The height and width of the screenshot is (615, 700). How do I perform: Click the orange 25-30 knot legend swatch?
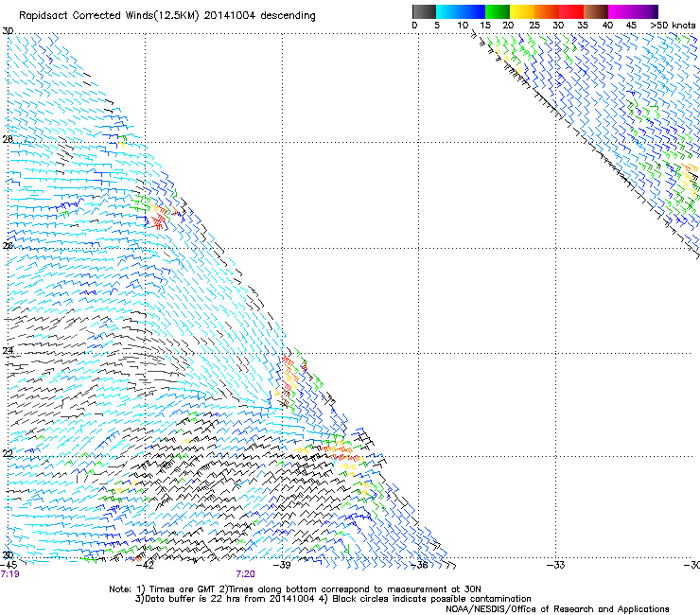pyautogui.click(x=547, y=11)
